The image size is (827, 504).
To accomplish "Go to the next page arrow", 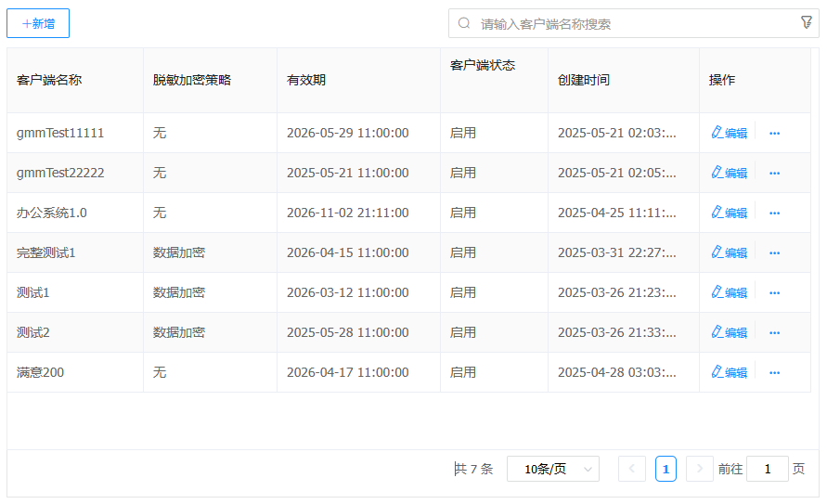I will tap(699, 469).
